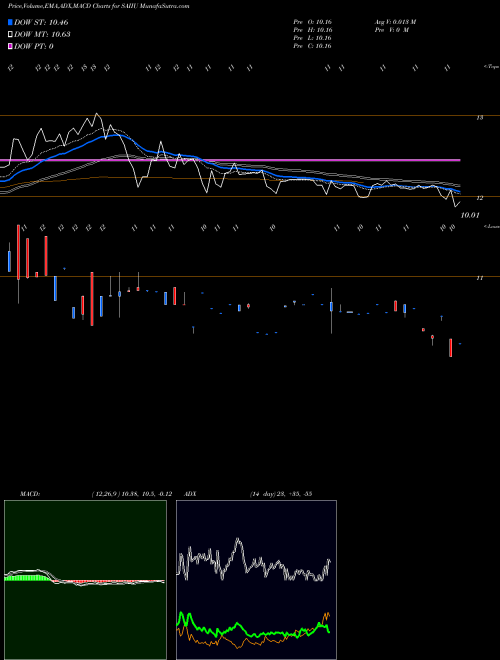Click the 'MACD:' indicator label
This screenshot has width=500, height=660.
tap(30, 494)
